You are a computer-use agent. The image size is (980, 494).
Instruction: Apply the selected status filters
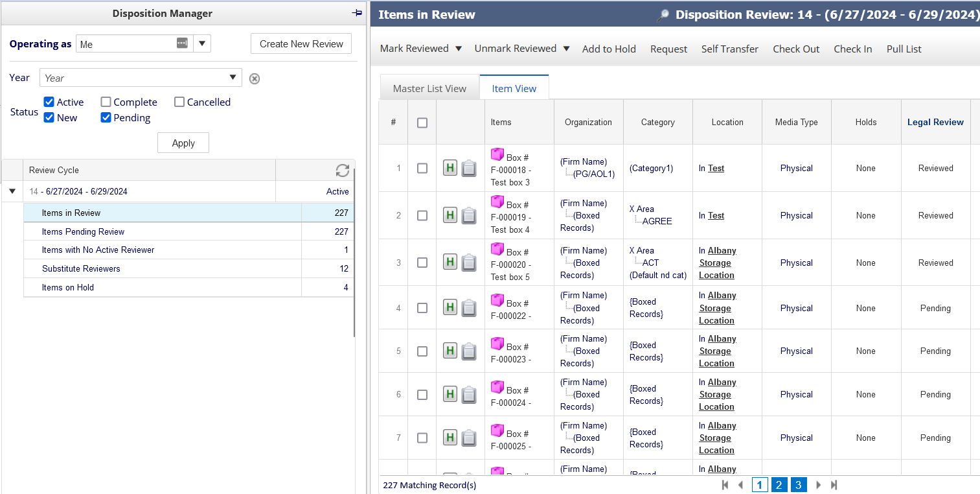[183, 143]
